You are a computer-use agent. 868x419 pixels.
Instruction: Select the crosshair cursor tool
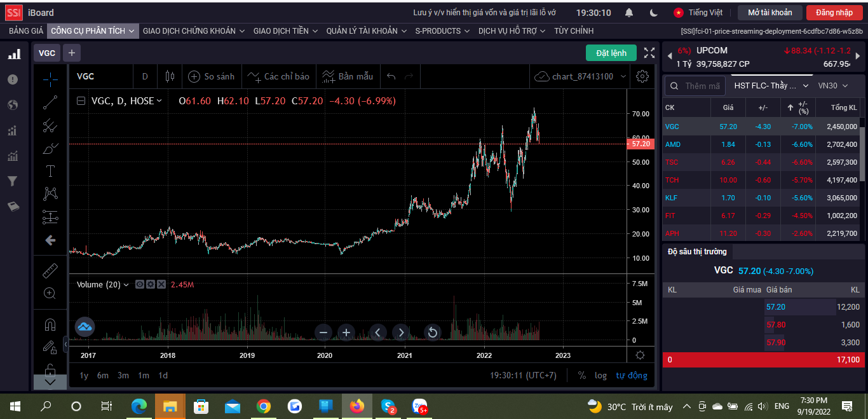point(50,79)
